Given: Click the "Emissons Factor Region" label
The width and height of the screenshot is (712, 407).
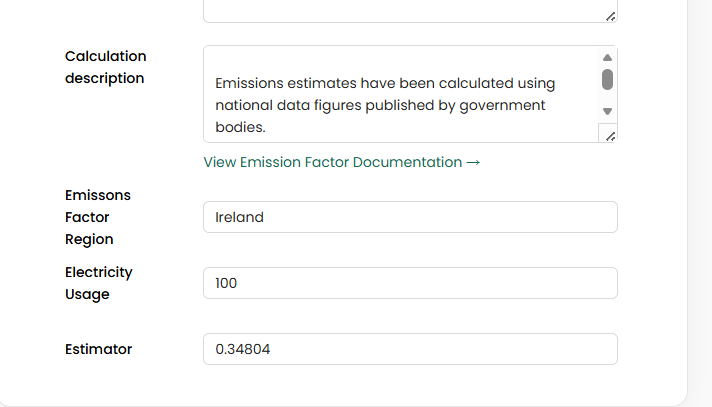Looking at the screenshot, I should point(97,217).
